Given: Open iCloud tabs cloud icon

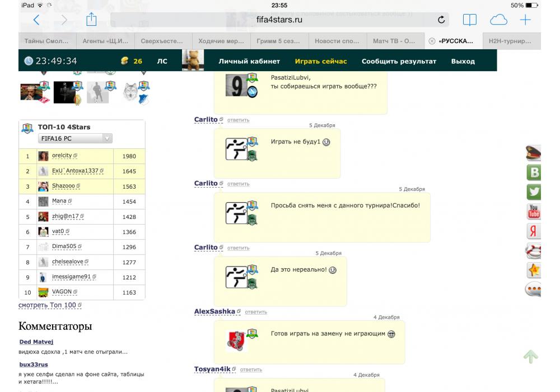Looking at the screenshot, I should [x=498, y=20].
